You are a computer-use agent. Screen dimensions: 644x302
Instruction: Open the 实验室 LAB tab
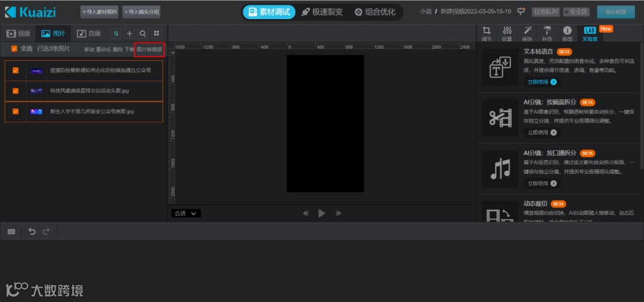point(589,33)
